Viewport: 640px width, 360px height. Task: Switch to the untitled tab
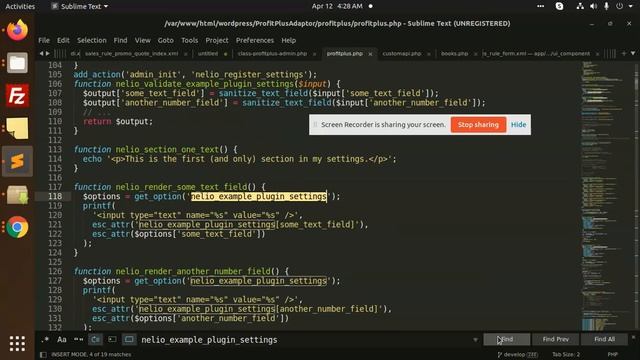pos(208,53)
